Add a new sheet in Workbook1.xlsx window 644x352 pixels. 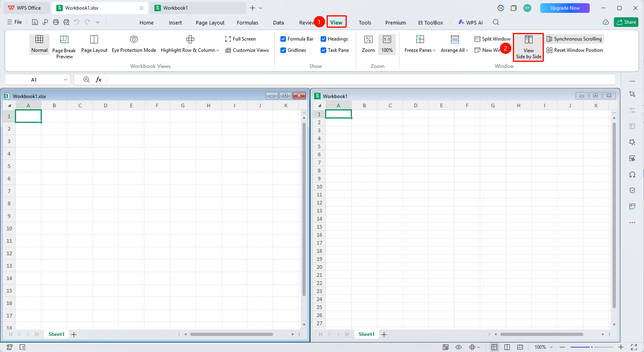74,334
